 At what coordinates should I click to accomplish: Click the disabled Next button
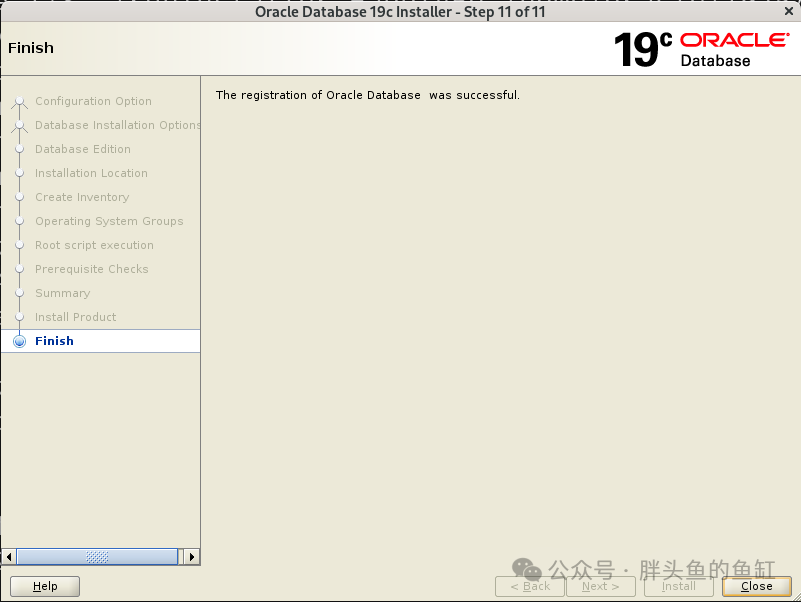coord(601,586)
